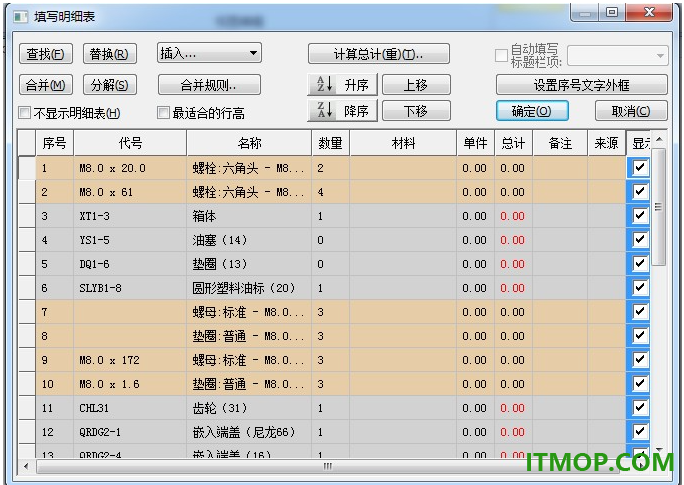Viewport: 684px width, 485px height.
Task: Click the 单件 column header
Action: (475, 143)
